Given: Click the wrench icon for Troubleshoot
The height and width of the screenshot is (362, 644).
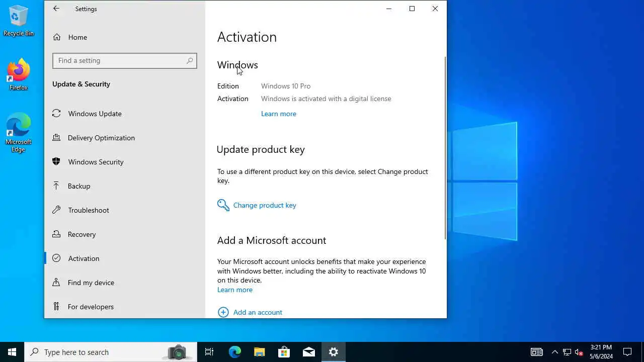Looking at the screenshot, I should [x=57, y=210].
